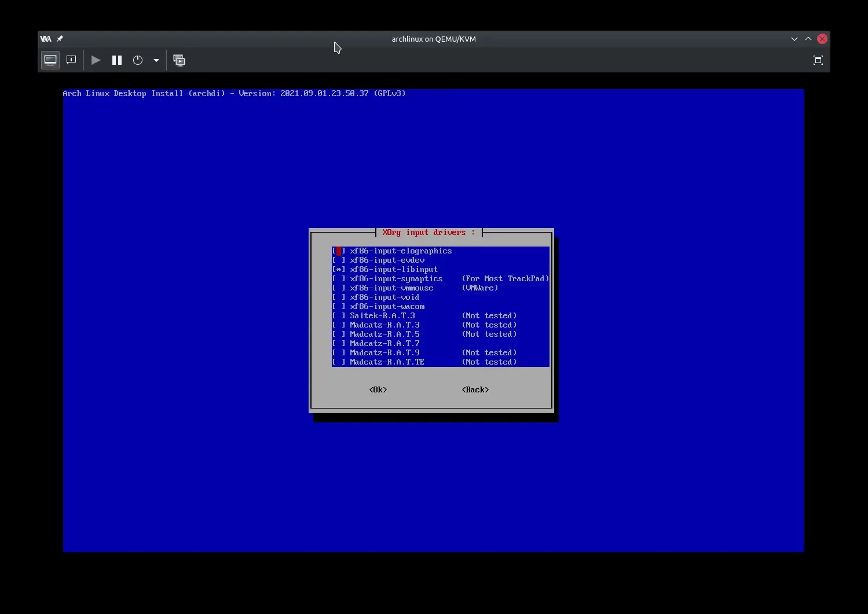Go back with the Back button
Viewport: 868px width, 614px height.
(475, 390)
